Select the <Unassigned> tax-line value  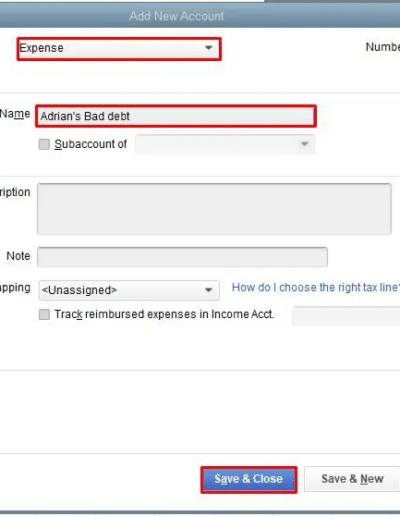tap(79, 290)
